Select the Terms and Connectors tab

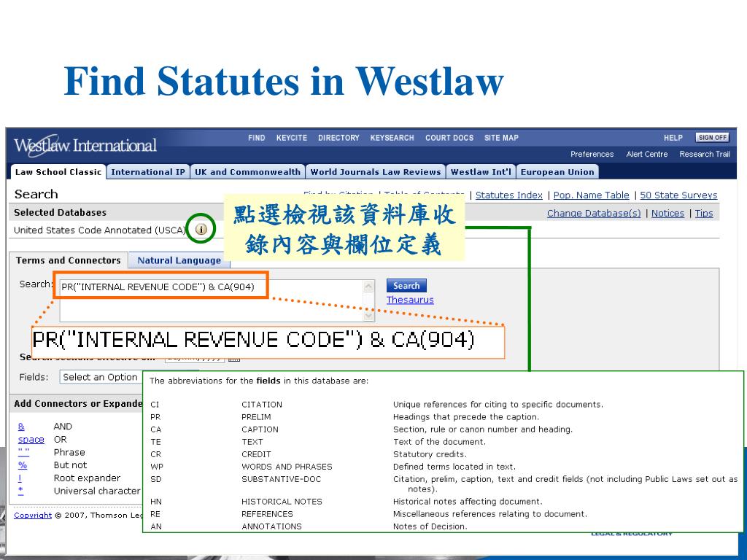(68, 260)
